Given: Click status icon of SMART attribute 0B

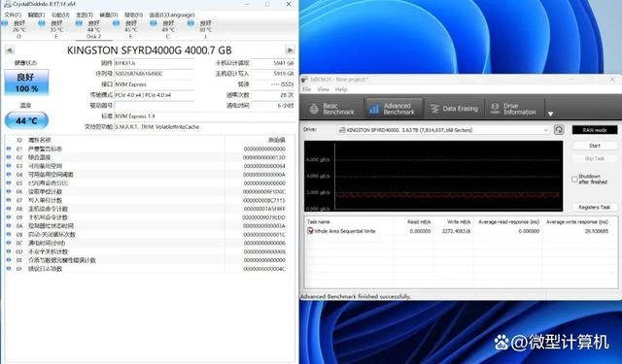Looking at the screenshot, I should 9,234.
